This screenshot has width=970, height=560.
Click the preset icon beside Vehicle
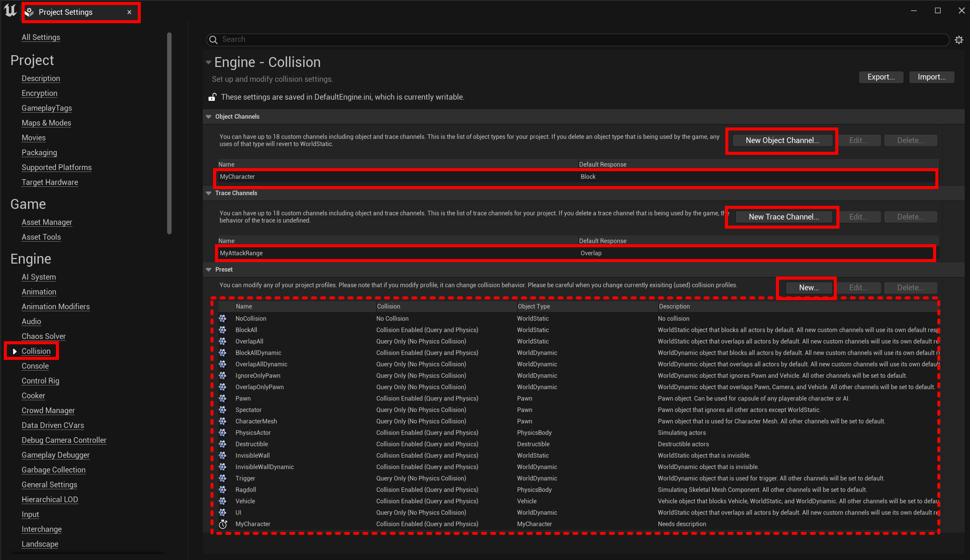coord(223,501)
